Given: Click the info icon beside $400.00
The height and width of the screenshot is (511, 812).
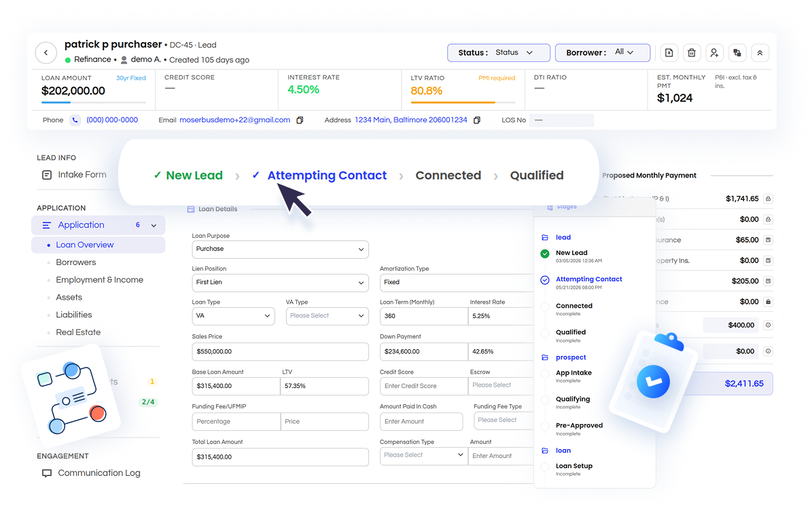Looking at the screenshot, I should click(x=768, y=325).
